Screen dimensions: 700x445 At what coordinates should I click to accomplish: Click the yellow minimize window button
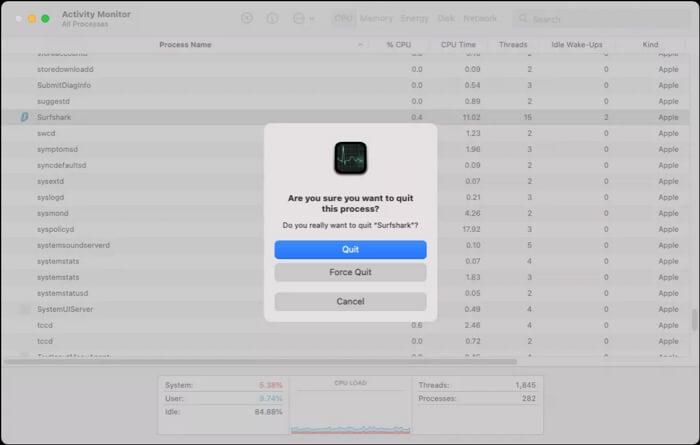(32, 19)
